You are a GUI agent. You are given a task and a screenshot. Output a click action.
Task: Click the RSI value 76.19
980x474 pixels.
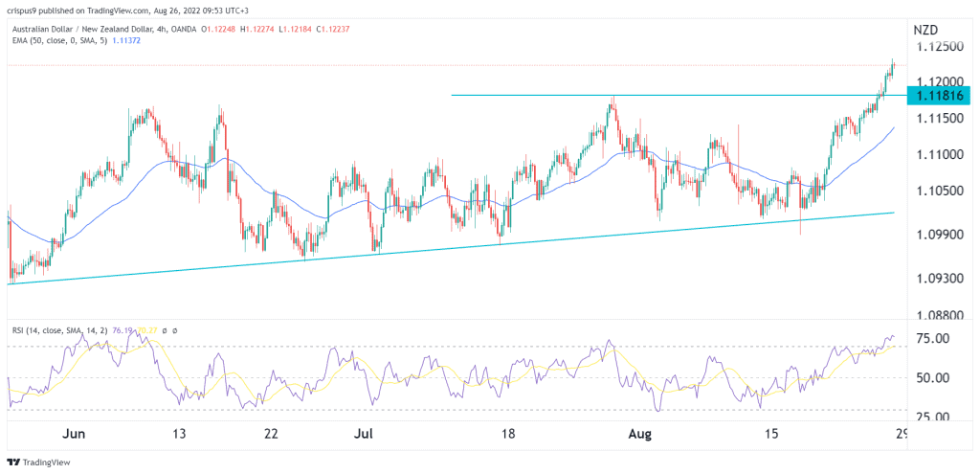[x=122, y=329]
